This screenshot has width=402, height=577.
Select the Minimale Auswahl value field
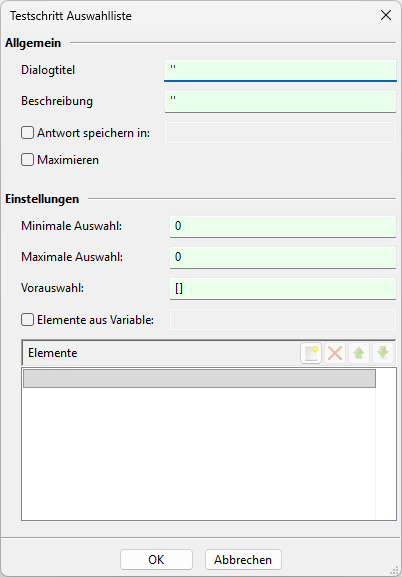pos(283,226)
